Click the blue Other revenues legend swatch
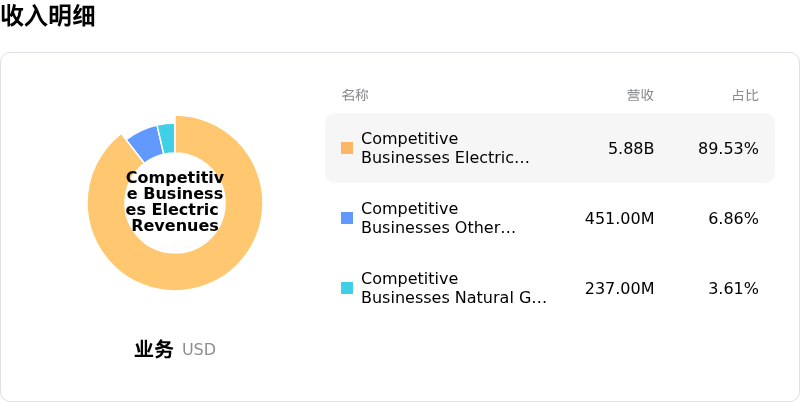The height and width of the screenshot is (402, 800). pos(347,218)
